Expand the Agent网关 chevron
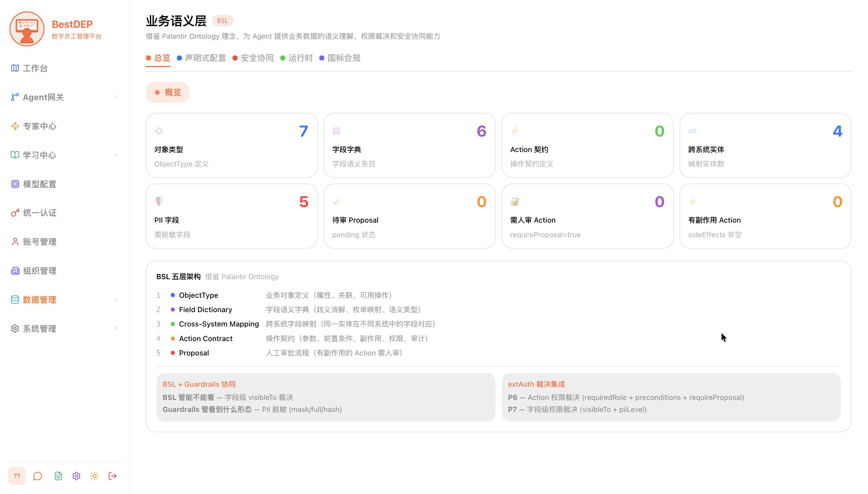This screenshot has height=494, width=868. pyautogui.click(x=116, y=97)
